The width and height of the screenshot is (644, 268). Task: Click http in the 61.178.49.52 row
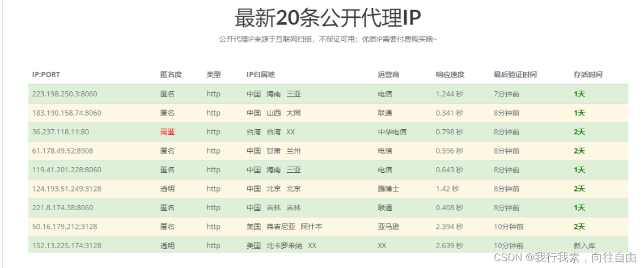[213, 151]
